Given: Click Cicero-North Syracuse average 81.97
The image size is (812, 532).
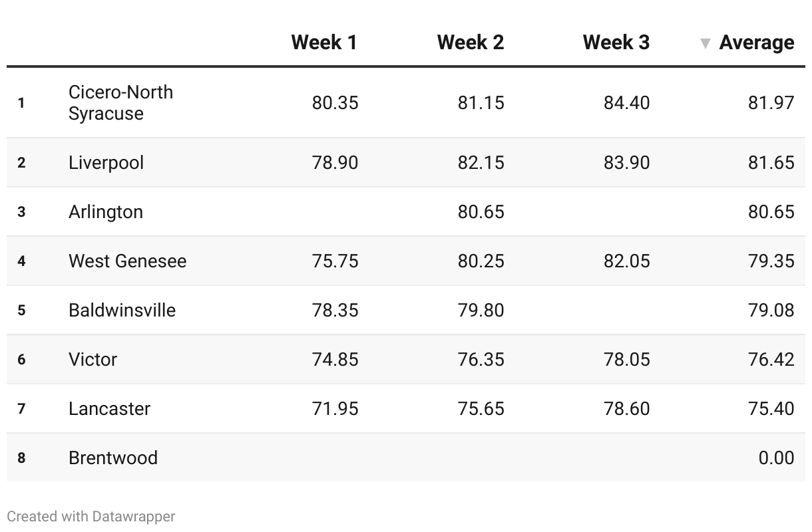Looking at the screenshot, I should tap(771, 103).
